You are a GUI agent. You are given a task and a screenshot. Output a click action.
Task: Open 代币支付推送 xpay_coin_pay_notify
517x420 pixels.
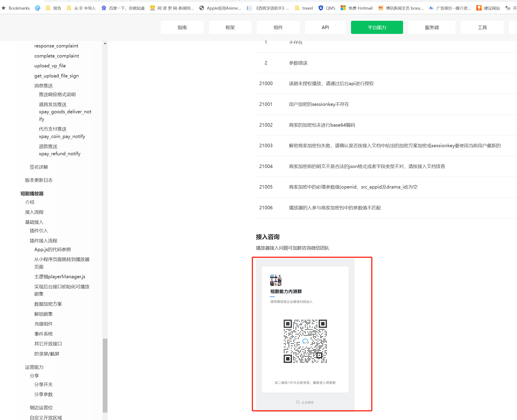point(62,133)
